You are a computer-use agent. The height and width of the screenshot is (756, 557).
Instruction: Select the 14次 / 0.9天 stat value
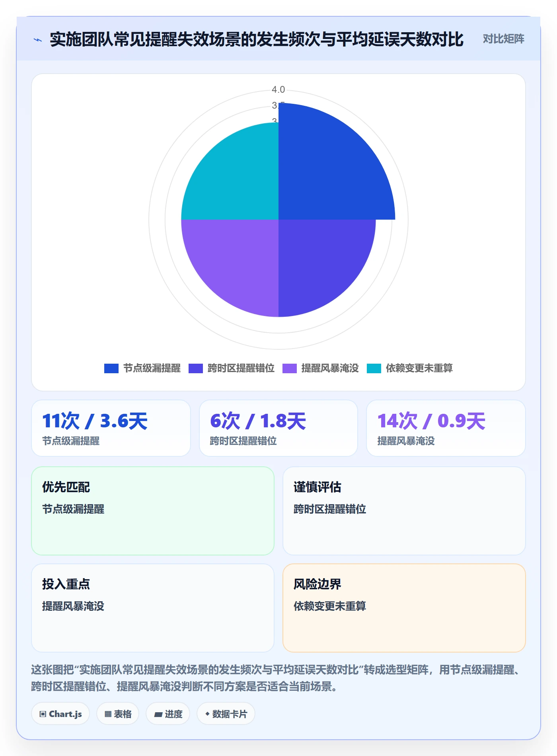(x=431, y=421)
